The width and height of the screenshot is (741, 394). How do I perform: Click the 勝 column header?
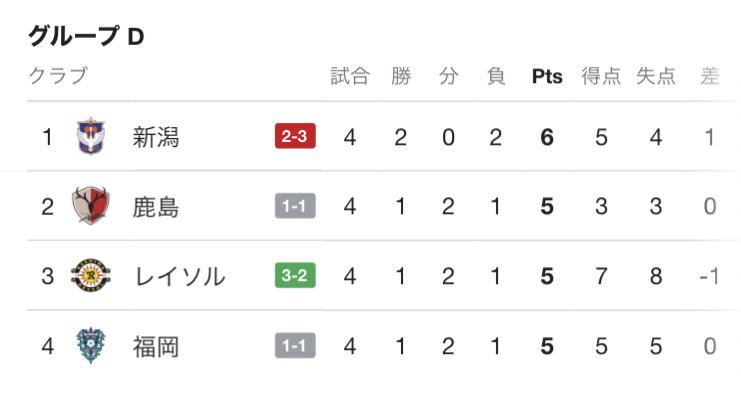coord(401,76)
